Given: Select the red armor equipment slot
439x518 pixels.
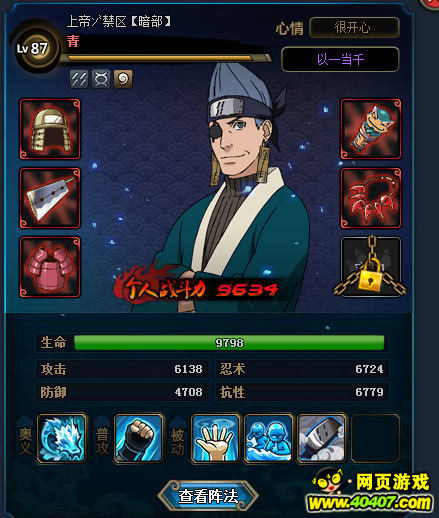Looking at the screenshot, I should (50, 267).
